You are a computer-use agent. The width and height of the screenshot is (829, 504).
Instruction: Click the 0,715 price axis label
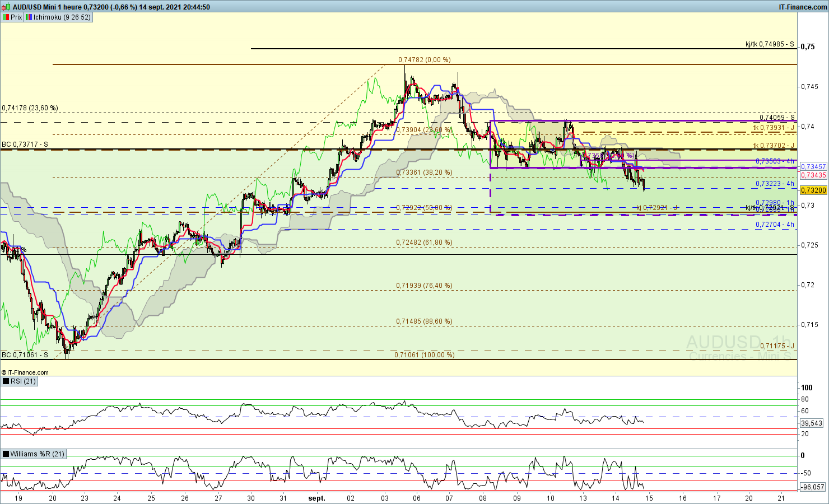click(x=810, y=325)
